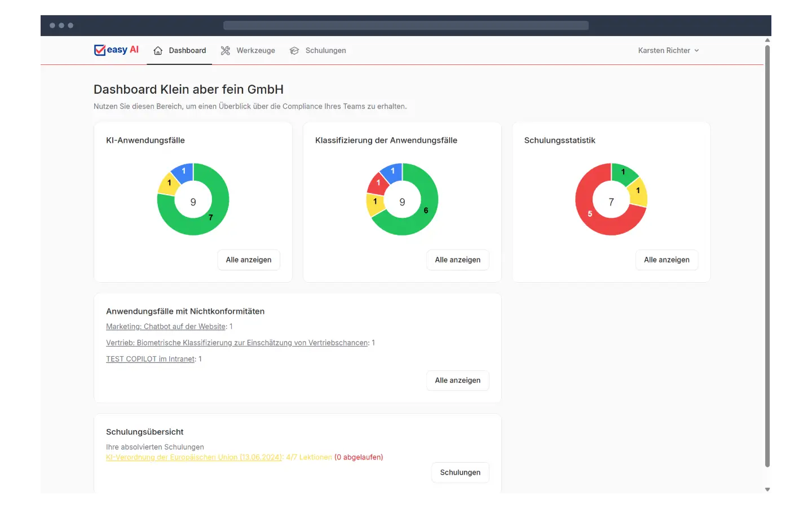Switch to the Werkzeuge tab

(x=255, y=50)
